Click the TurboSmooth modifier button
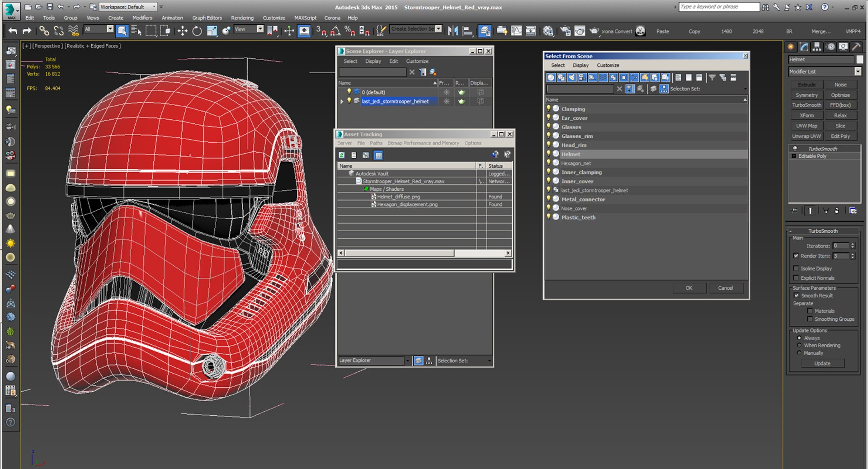Screen dimensions: 868x469 click(x=807, y=105)
